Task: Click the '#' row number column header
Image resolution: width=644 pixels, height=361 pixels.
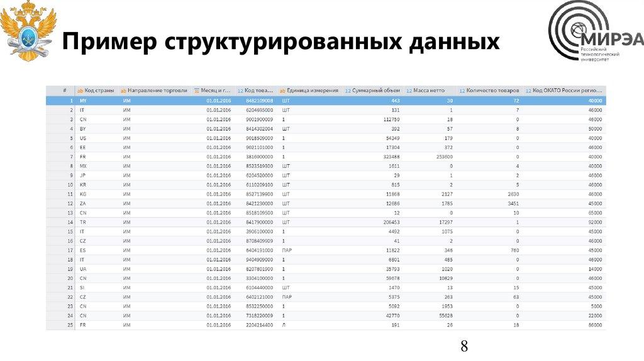Action: 65,91
